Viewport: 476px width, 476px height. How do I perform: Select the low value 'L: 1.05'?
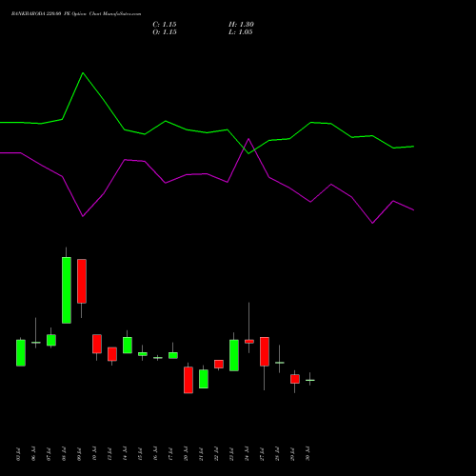(241, 32)
